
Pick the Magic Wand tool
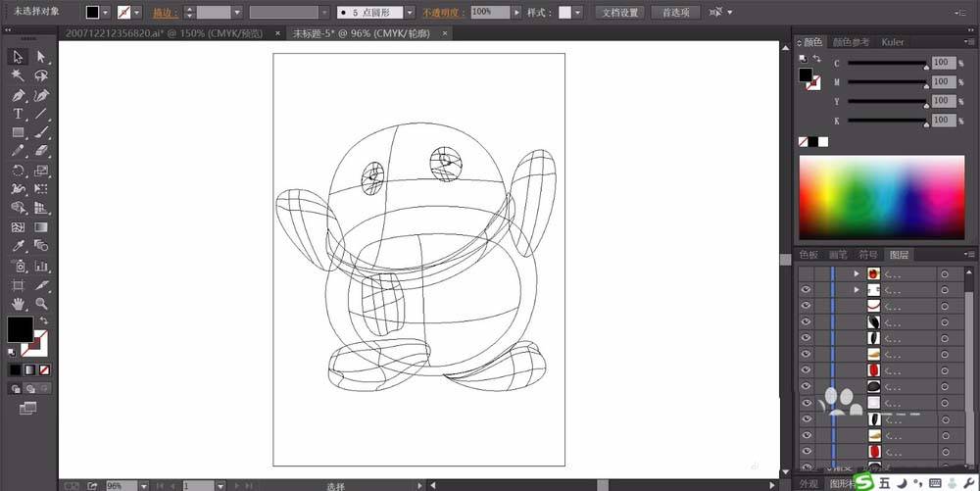coord(18,75)
